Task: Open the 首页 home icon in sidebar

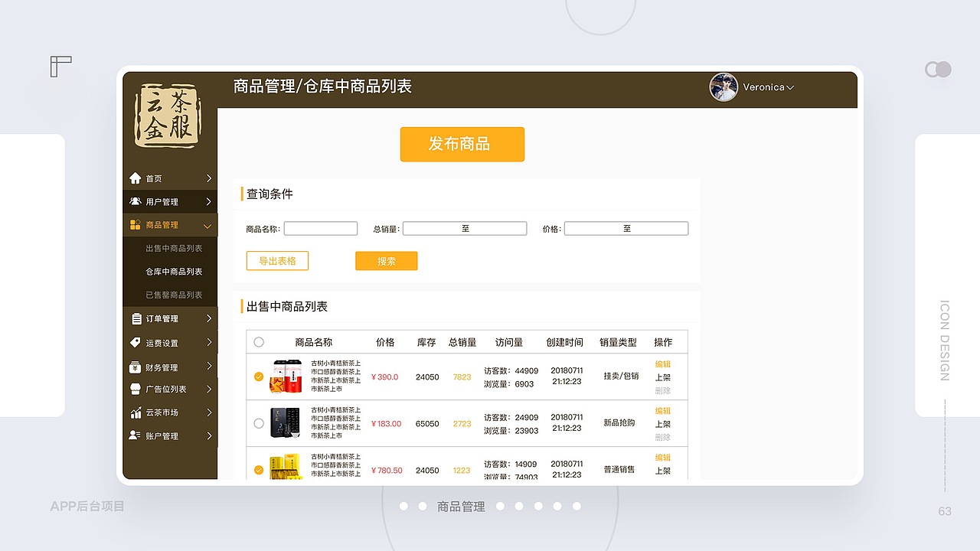Action: [x=134, y=178]
